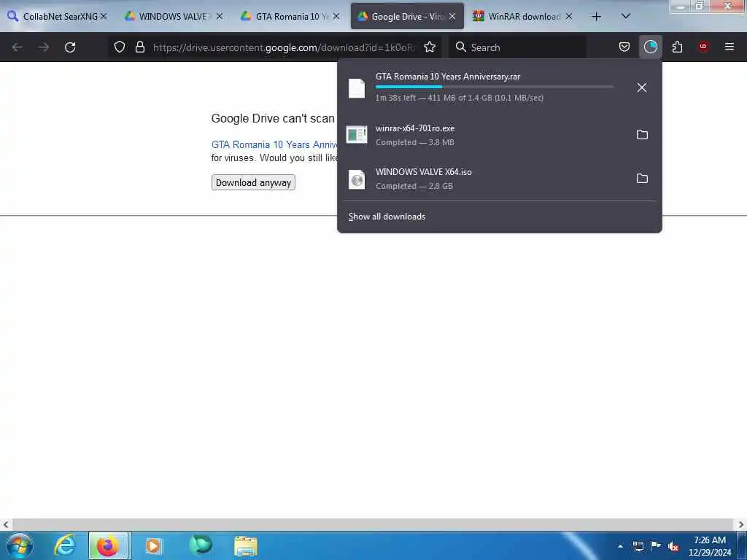Reload the current page
Screen dimensions: 747x560
click(70, 47)
